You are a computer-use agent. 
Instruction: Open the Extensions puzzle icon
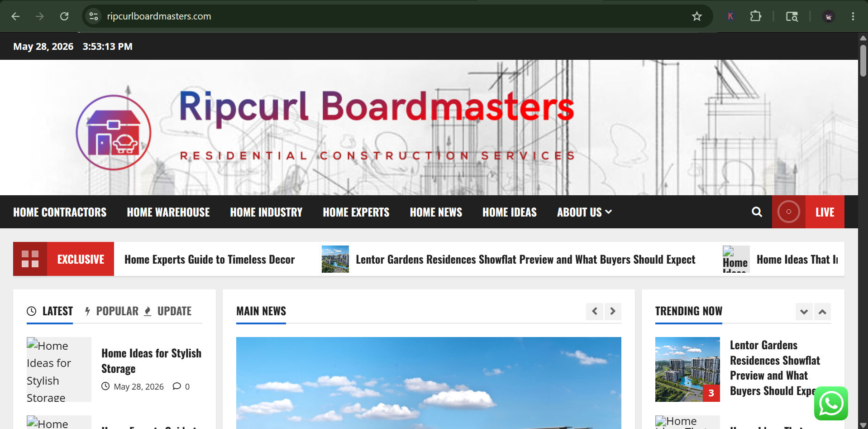point(755,16)
